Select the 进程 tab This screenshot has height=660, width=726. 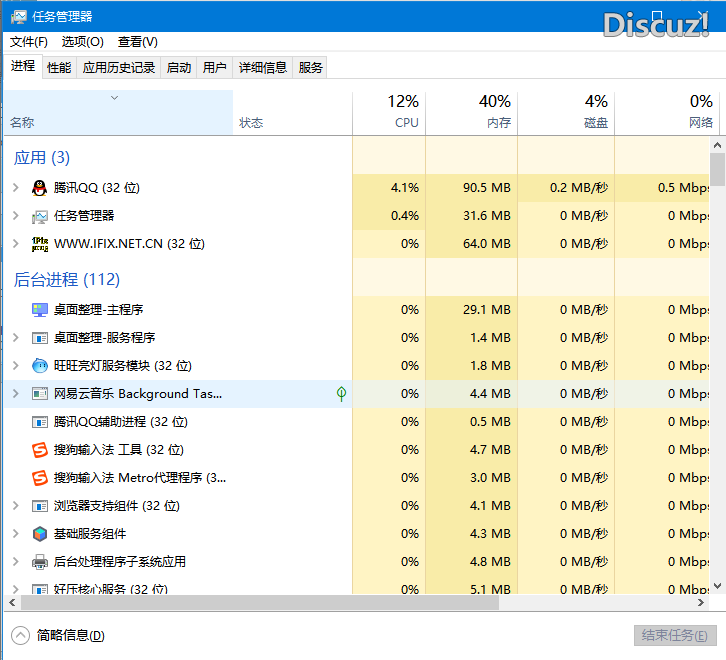(x=23, y=66)
